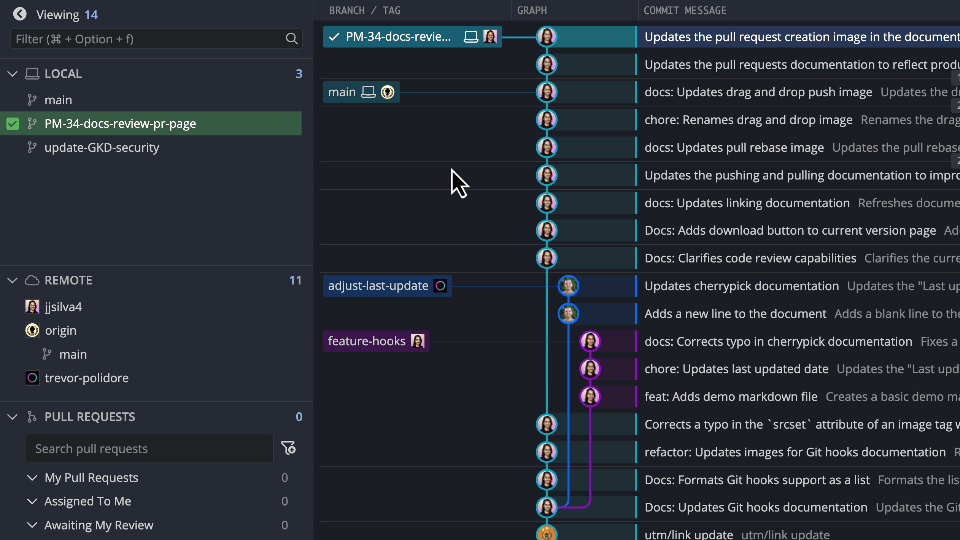The height and width of the screenshot is (540, 960).
Task: Click the adjust-last-update branch label
Action: click(378, 286)
